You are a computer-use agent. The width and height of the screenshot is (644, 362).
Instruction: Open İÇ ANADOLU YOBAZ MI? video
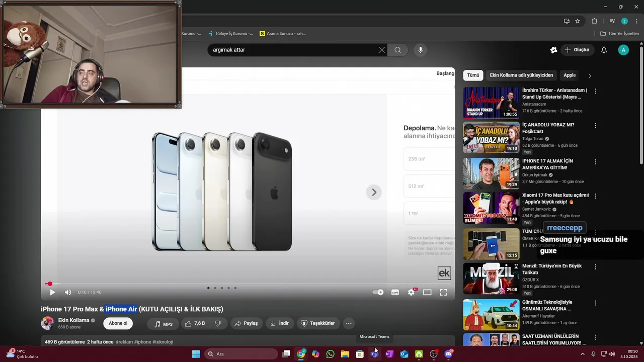pyautogui.click(x=491, y=137)
